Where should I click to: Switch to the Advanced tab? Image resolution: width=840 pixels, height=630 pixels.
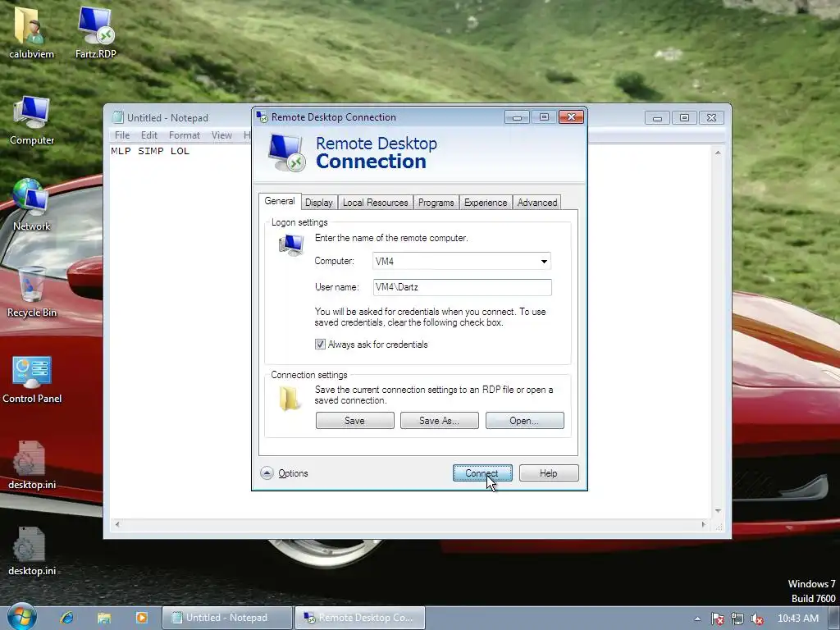tap(536, 203)
